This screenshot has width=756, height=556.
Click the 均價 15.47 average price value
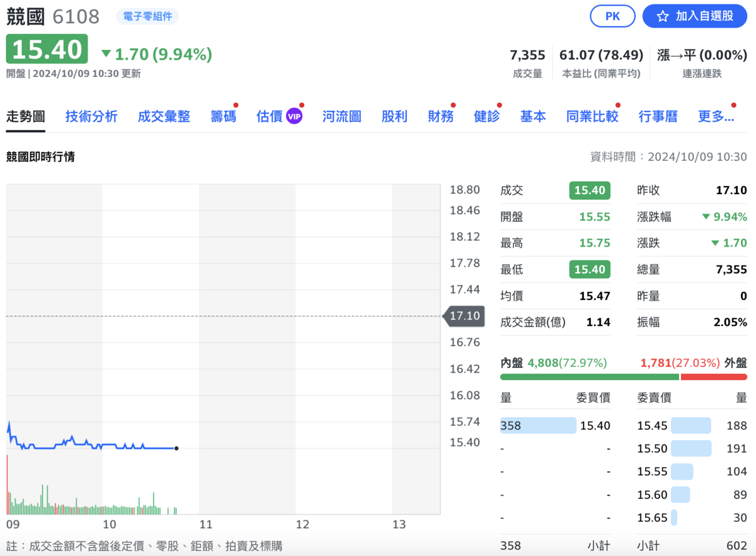click(595, 296)
